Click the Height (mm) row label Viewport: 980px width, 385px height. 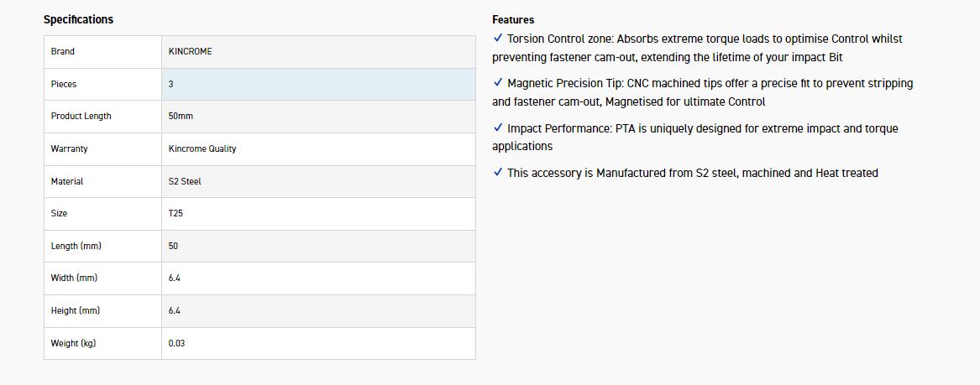coord(76,310)
